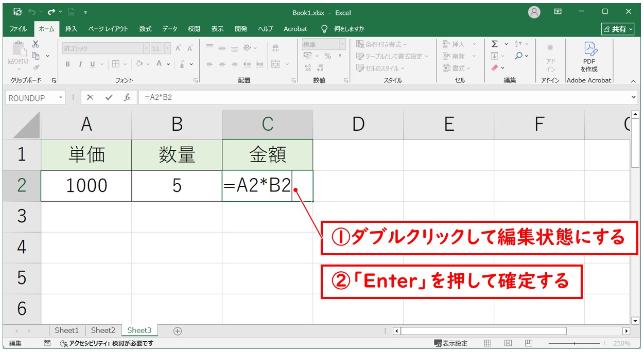
Task: Click the Increase Font Size icon
Action: tap(178, 48)
